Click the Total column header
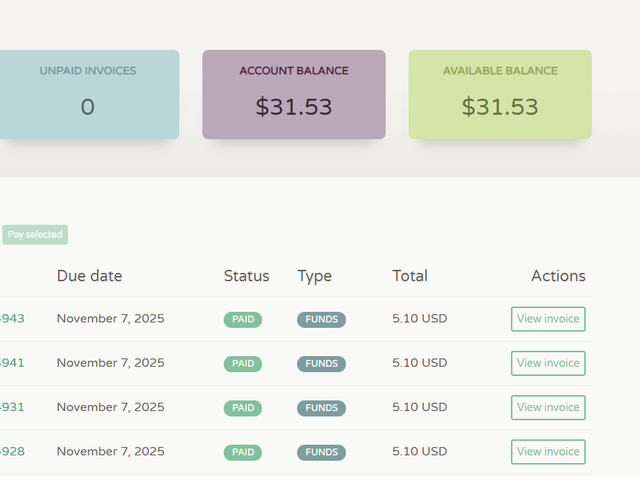Image resolution: width=640 pixels, height=477 pixels. coord(410,276)
